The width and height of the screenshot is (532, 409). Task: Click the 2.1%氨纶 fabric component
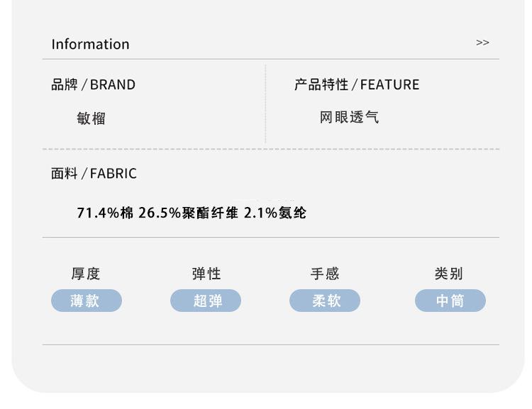pyautogui.click(x=275, y=213)
